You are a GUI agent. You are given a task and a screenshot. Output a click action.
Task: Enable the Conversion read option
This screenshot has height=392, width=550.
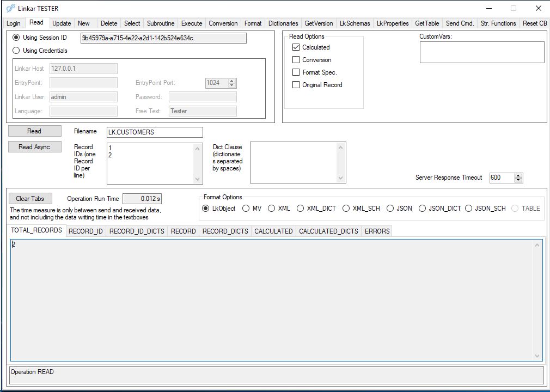pyautogui.click(x=296, y=60)
